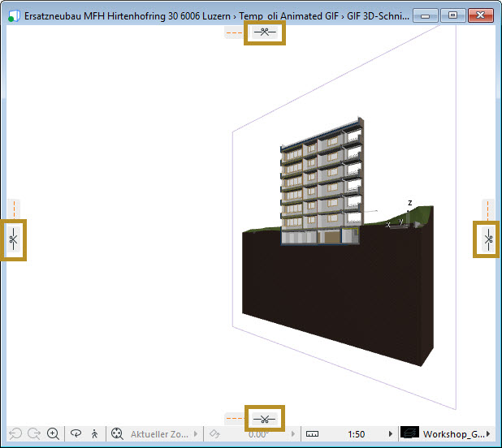
Task: Click the building model in 3D view
Action: click(x=322, y=181)
